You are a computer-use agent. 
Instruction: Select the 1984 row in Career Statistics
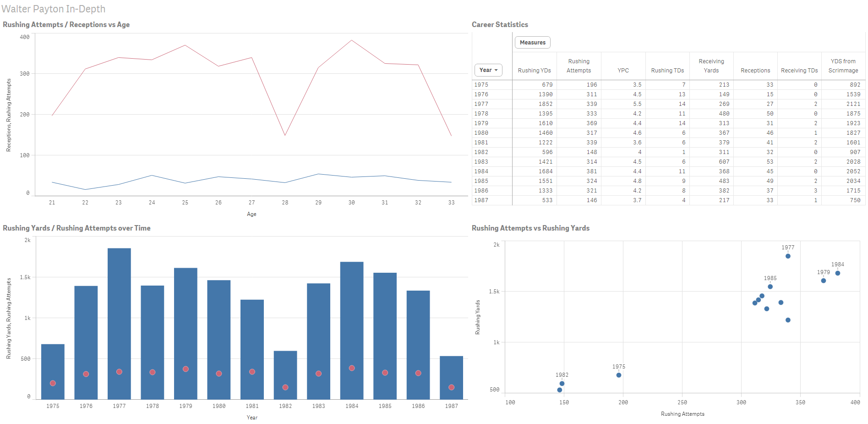point(668,171)
